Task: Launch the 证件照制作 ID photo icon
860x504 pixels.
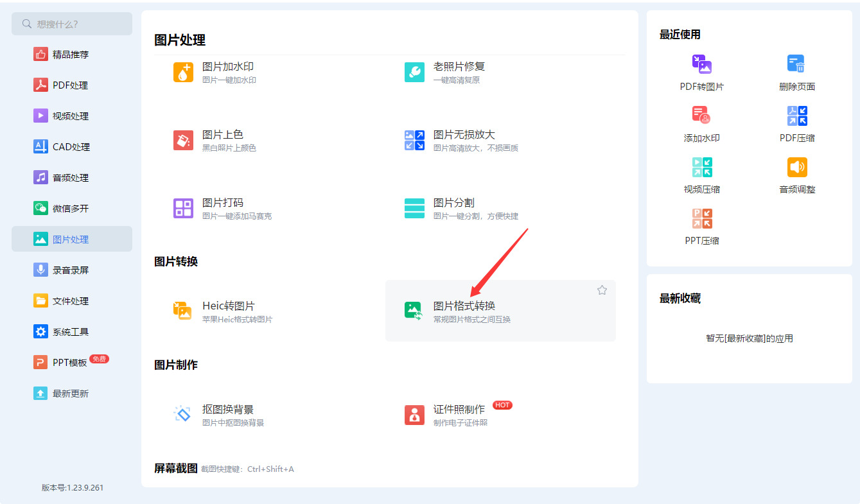Action: point(414,415)
